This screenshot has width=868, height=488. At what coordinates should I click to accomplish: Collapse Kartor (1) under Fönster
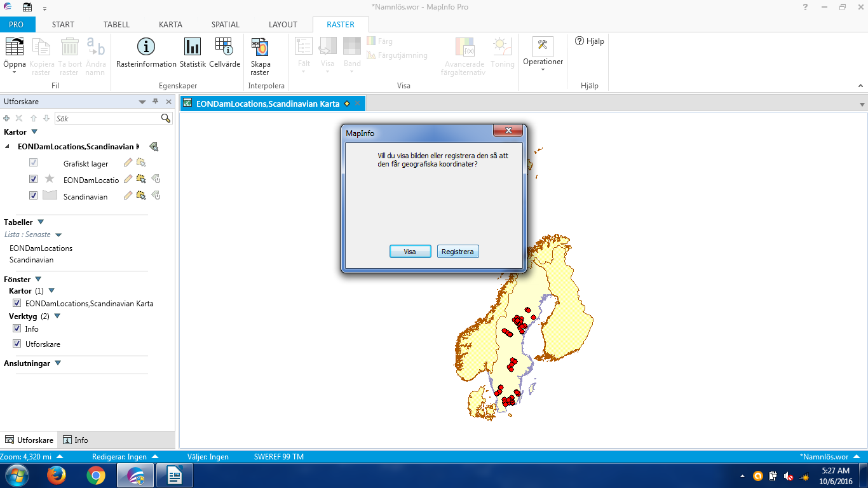(x=51, y=290)
